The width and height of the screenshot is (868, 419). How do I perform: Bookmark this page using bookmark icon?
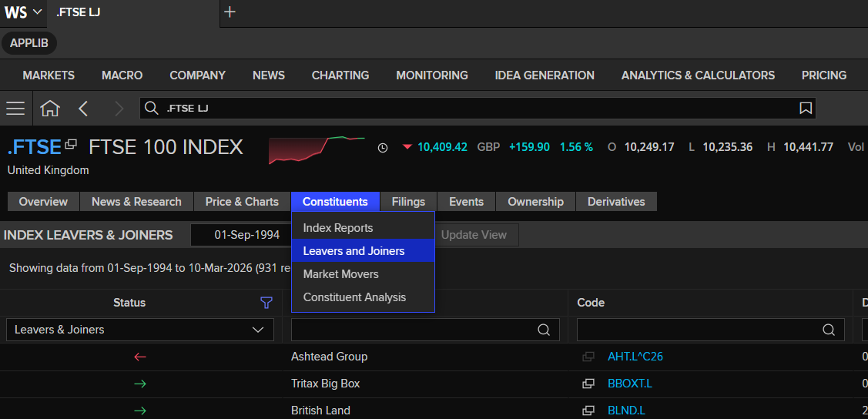point(806,108)
